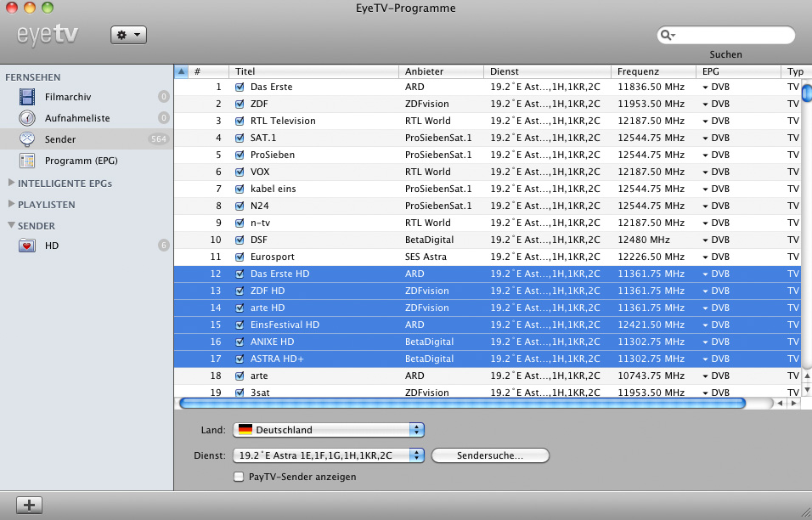This screenshot has height=520, width=812.
Task: Click the magnifier icon in search field
Action: 668,35
